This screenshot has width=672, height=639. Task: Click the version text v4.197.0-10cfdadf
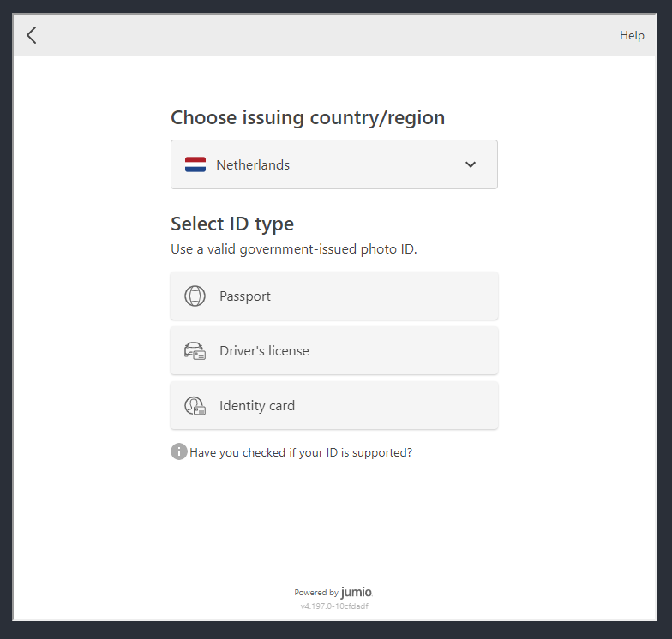coord(334,606)
